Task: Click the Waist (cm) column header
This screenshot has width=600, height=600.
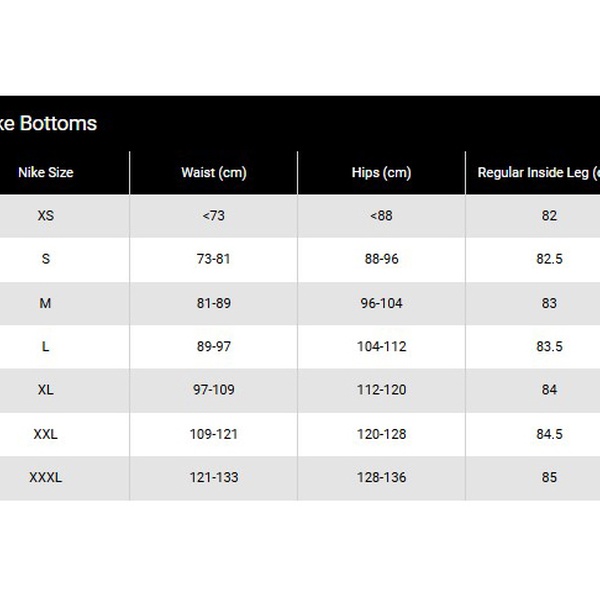Action: pos(214,173)
